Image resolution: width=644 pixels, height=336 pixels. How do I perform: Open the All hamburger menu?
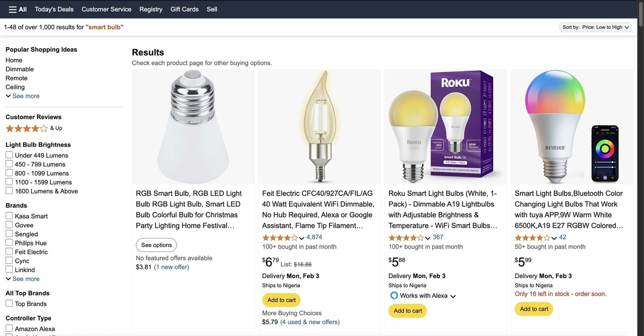(18, 9)
